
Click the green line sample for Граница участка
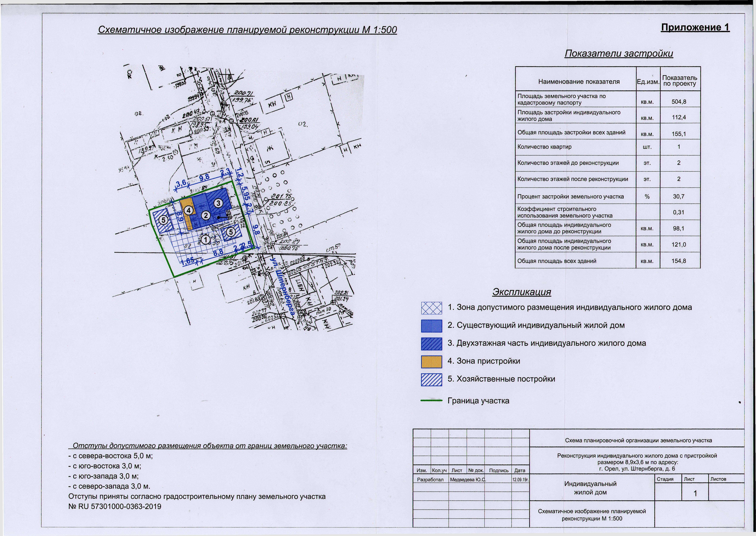[x=431, y=401]
